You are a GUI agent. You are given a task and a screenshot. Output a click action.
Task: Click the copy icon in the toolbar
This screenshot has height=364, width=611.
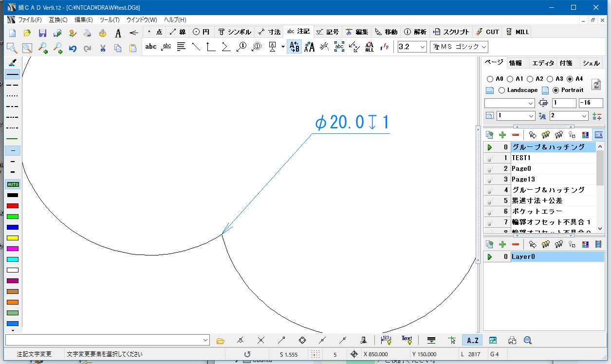(118, 48)
